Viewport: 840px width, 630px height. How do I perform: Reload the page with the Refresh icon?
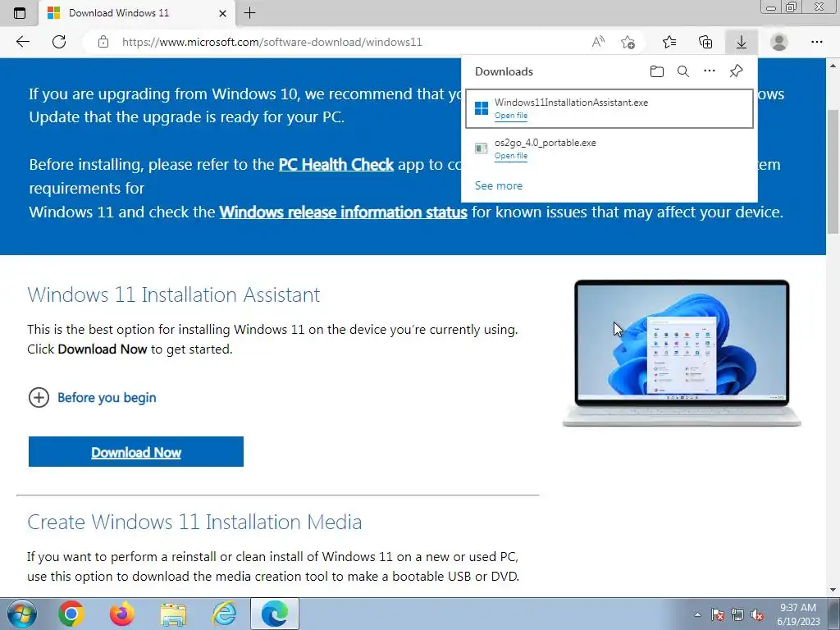(x=59, y=42)
